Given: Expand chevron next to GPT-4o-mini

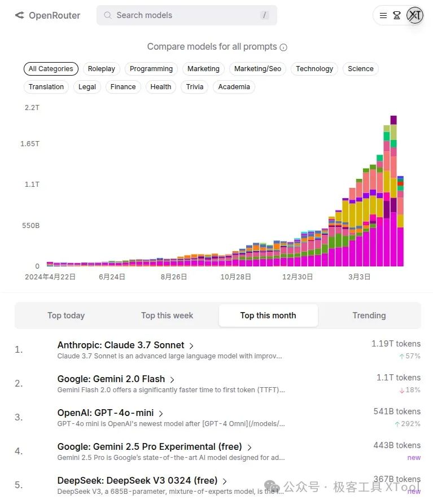Looking at the screenshot, I should (x=161, y=413).
